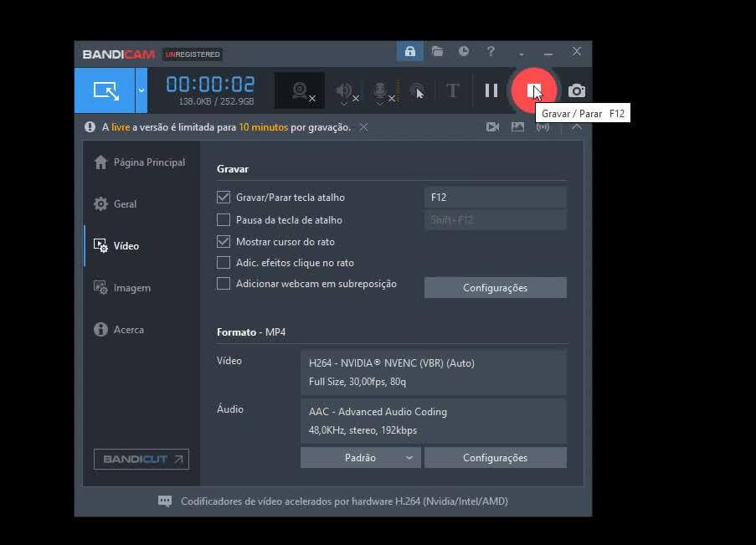Toggle the speaker sound icon

(x=344, y=90)
